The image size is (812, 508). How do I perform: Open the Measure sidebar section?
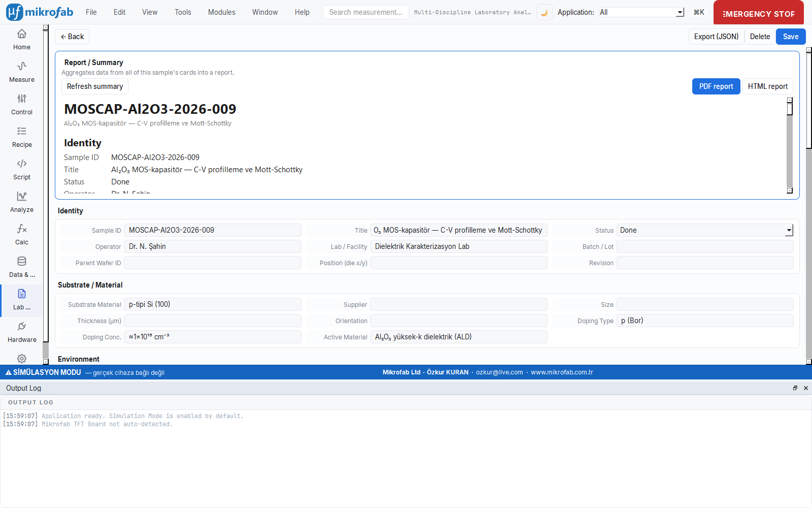click(x=22, y=73)
